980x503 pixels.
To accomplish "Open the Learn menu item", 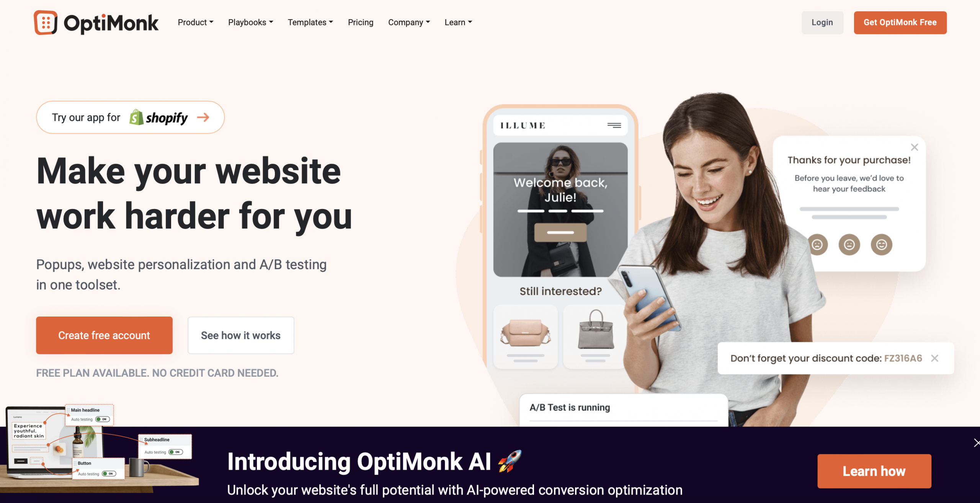I will point(458,23).
